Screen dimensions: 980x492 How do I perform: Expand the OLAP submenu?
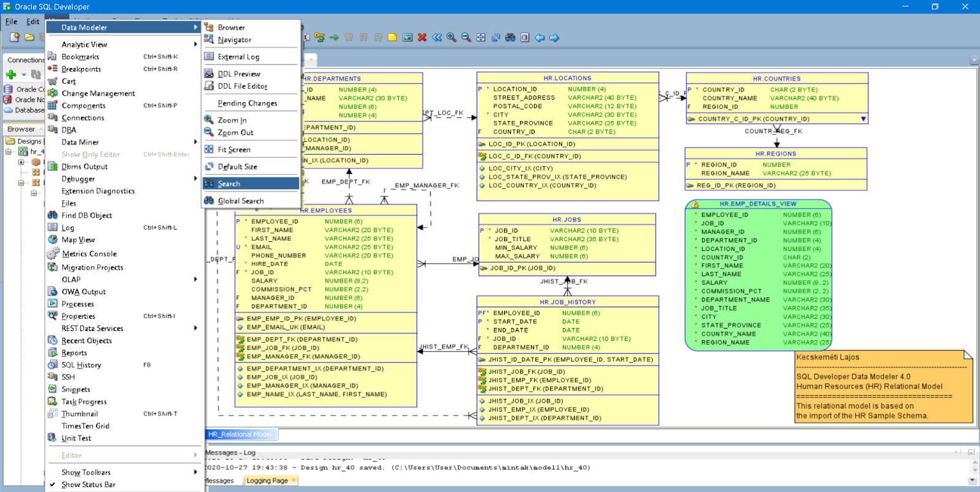(x=124, y=280)
